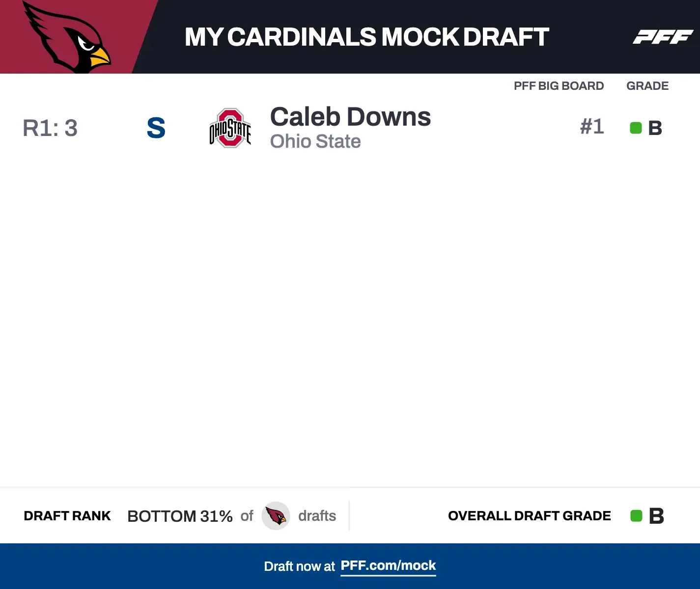Click the PFF logo in top-right
700x589 pixels.
pyautogui.click(x=663, y=37)
